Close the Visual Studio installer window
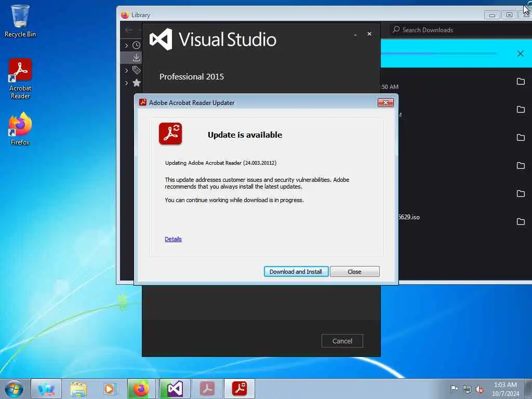This screenshot has height=399, width=532. pyautogui.click(x=369, y=34)
